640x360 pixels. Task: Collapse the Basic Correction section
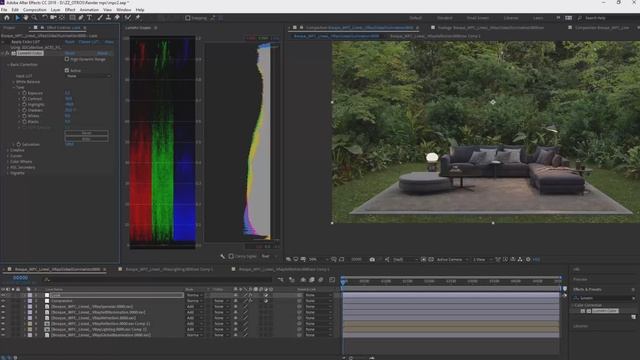tap(8, 64)
